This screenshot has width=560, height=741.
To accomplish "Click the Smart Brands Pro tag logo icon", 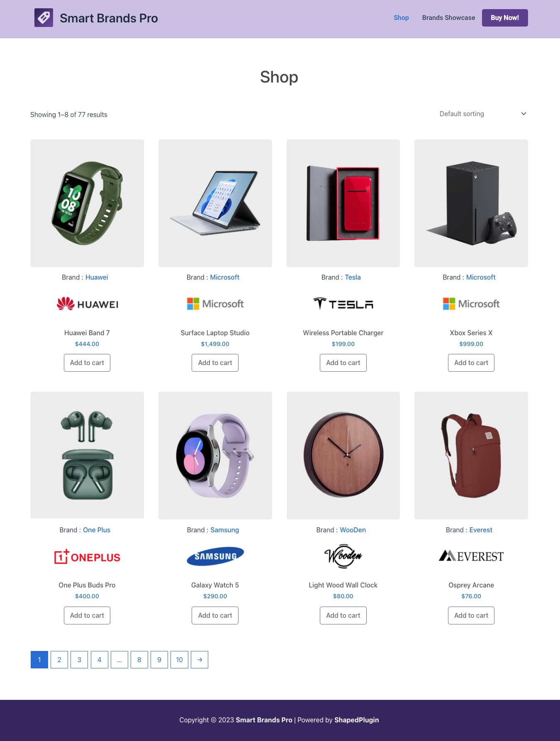I will pos(44,18).
